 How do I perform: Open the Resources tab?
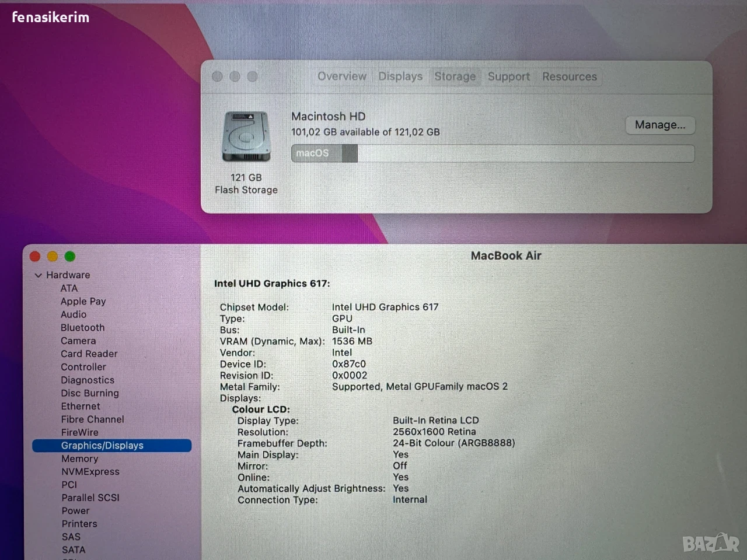click(x=570, y=76)
